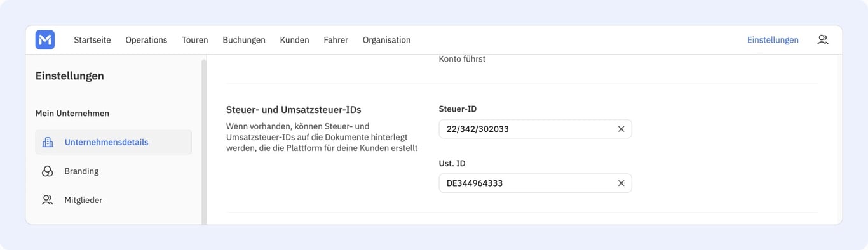Go to Startseite
The width and height of the screenshot is (868, 250).
click(x=92, y=40)
